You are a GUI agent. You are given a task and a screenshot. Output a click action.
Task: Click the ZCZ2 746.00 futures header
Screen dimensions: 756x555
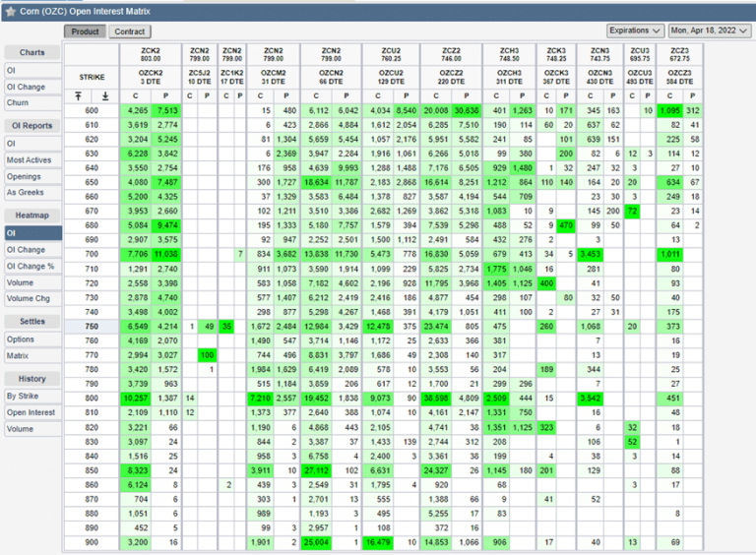[451, 54]
